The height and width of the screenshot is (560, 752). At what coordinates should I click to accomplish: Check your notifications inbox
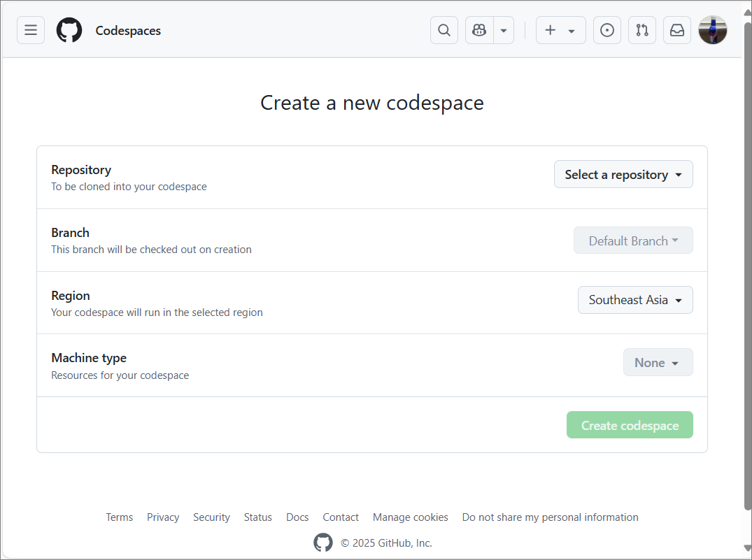(x=676, y=30)
